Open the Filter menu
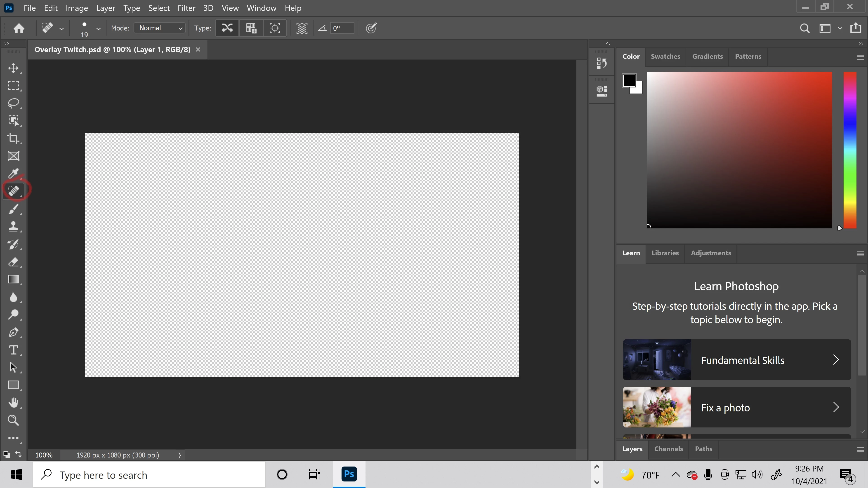The width and height of the screenshot is (868, 488). 186,8
